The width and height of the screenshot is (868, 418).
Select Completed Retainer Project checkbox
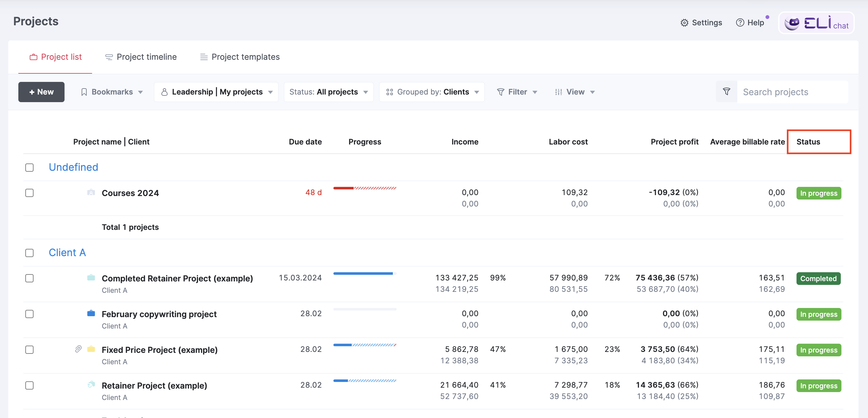coord(29,278)
